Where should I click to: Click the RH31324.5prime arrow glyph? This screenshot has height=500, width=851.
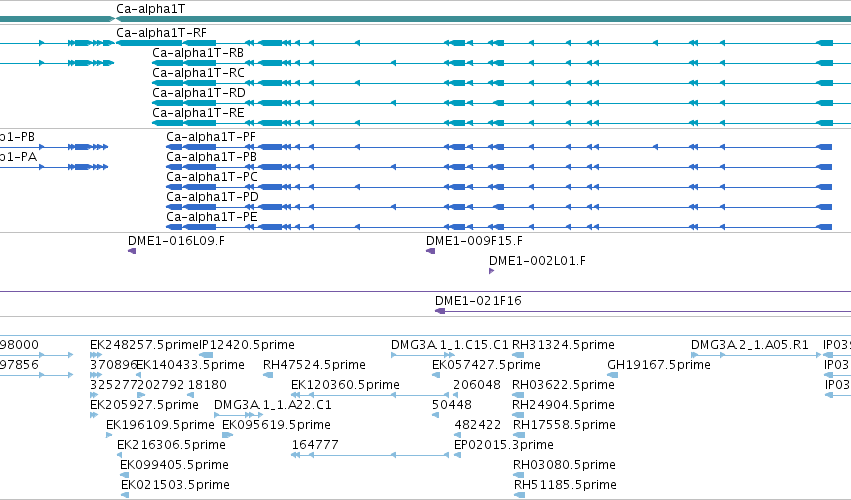[518, 355]
